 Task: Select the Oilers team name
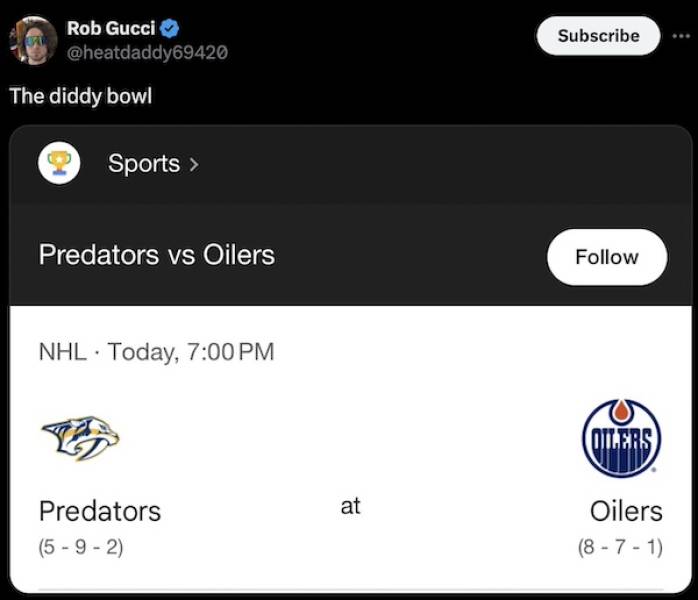pos(626,511)
